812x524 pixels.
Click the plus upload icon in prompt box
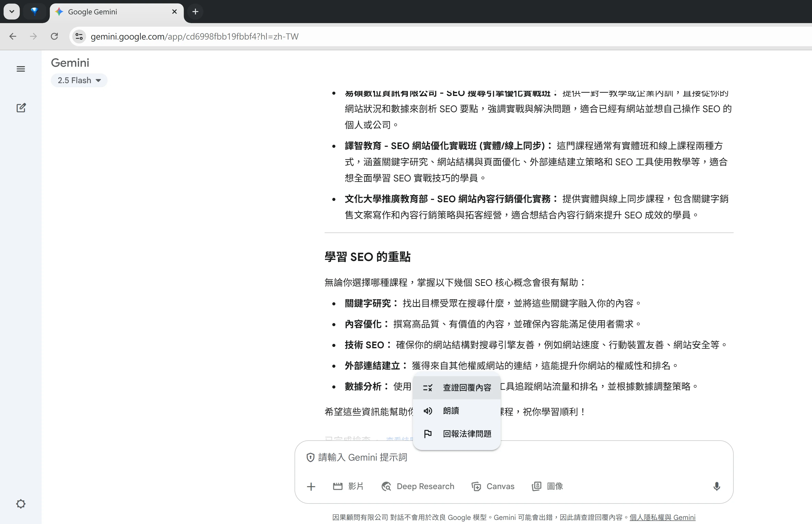click(x=311, y=487)
